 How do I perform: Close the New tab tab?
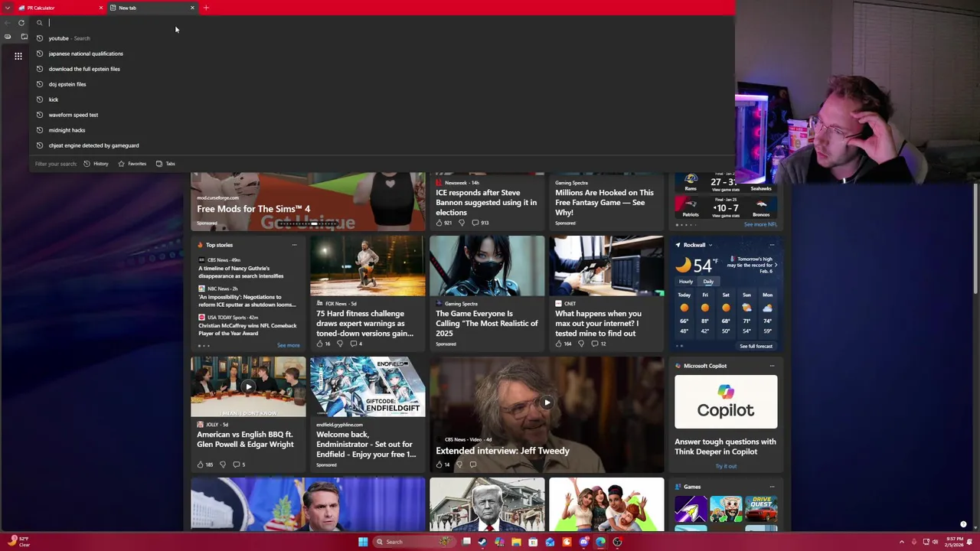192,8
